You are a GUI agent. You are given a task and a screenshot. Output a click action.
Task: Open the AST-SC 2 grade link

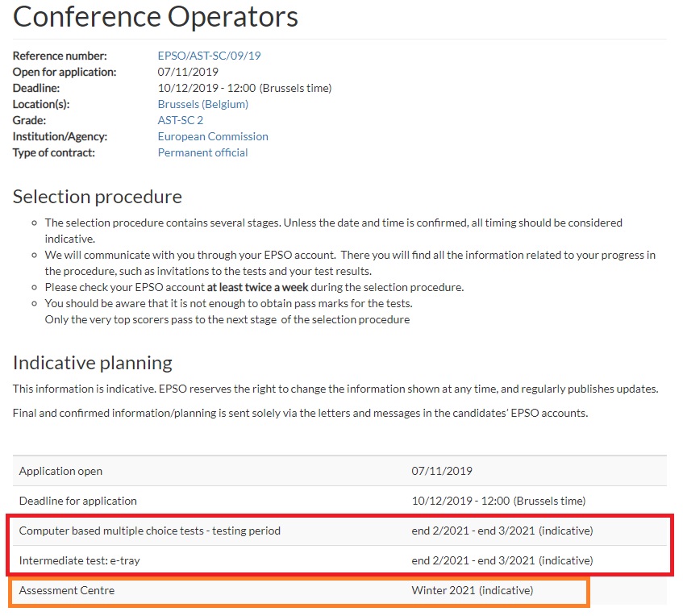pyautogui.click(x=180, y=120)
